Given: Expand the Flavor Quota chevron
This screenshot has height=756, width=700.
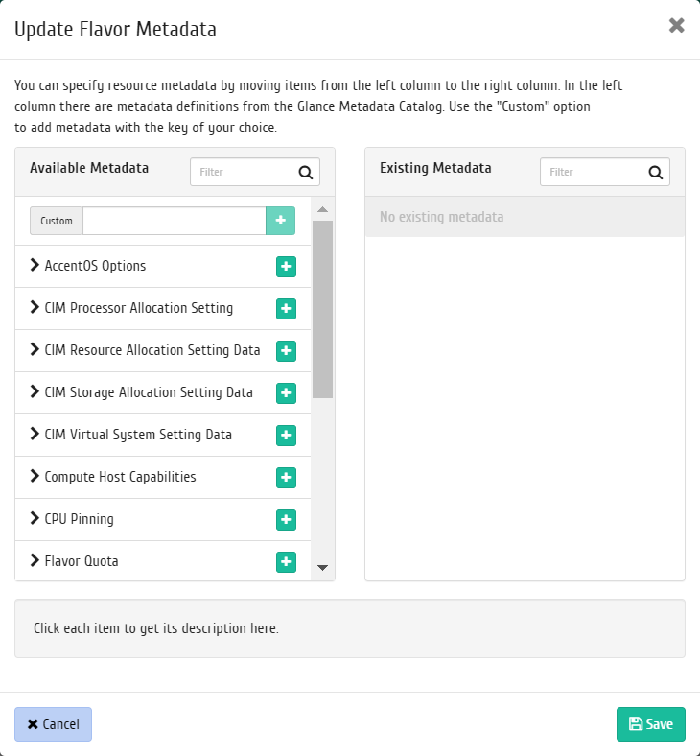Looking at the screenshot, I should (35, 561).
